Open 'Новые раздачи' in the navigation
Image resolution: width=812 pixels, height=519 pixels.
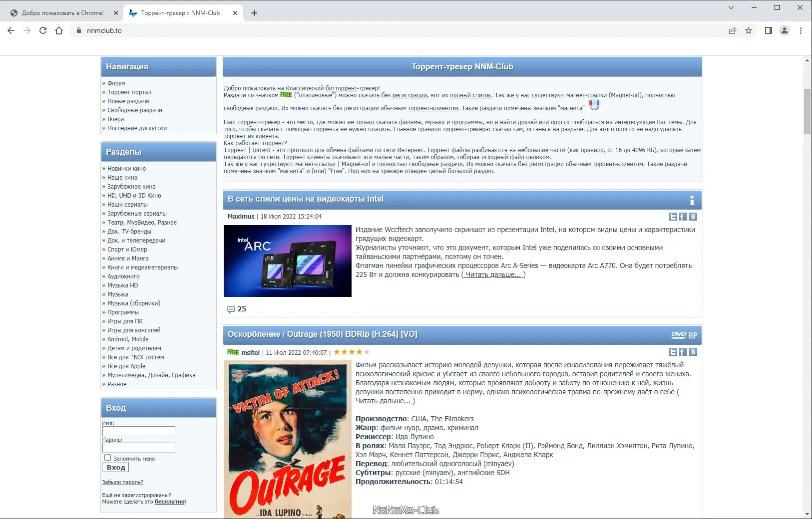point(128,101)
